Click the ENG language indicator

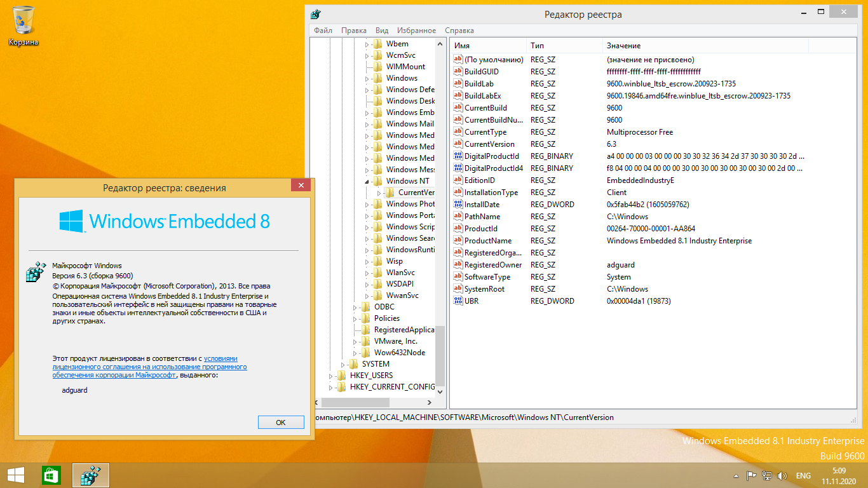coord(803,475)
